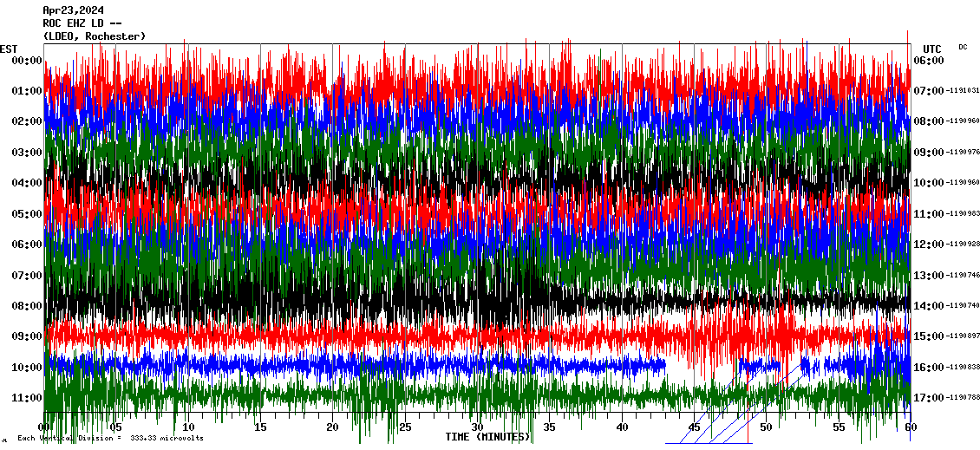Click DC offset value -1191031
980x450 pixels.
(962, 91)
